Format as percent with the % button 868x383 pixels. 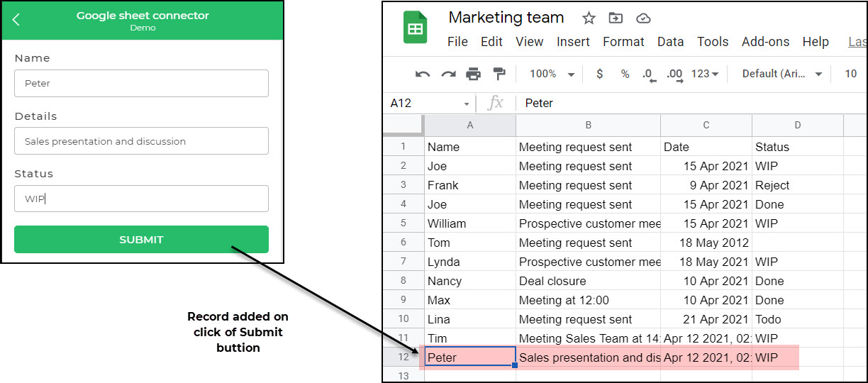[x=625, y=74]
